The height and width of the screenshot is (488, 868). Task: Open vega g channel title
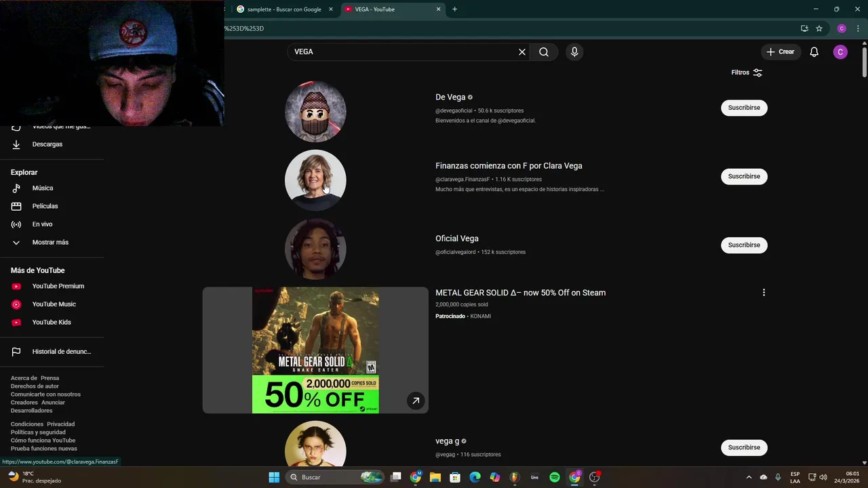[447, 441]
